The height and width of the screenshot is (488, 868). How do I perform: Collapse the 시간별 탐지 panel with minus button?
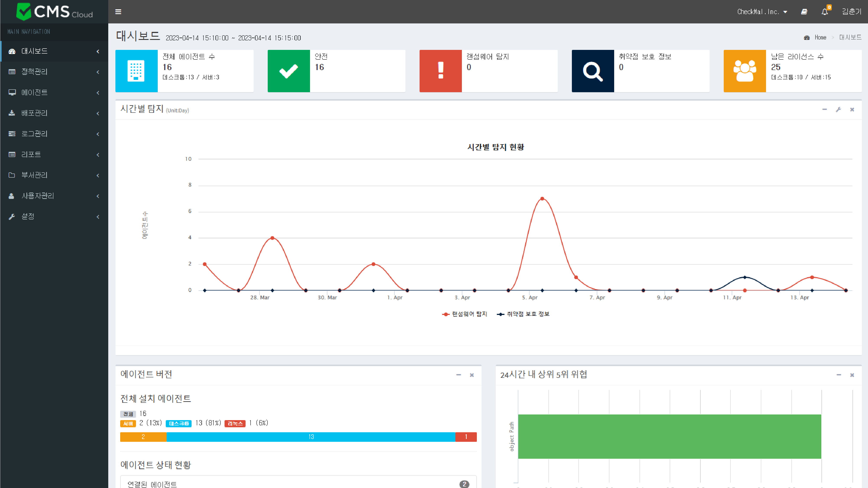pyautogui.click(x=825, y=110)
